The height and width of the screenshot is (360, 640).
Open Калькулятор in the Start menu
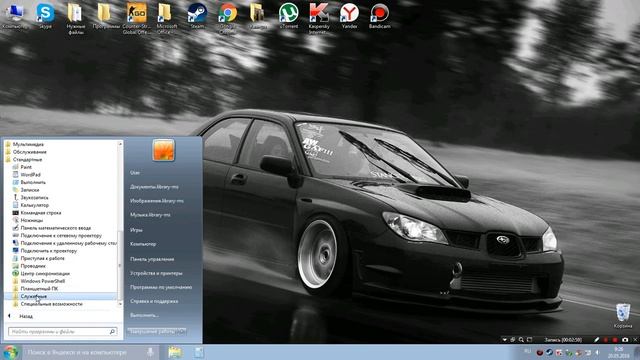pos(34,205)
